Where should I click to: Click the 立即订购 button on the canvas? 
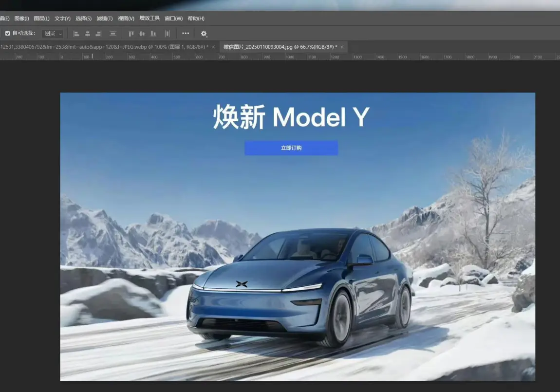point(291,148)
